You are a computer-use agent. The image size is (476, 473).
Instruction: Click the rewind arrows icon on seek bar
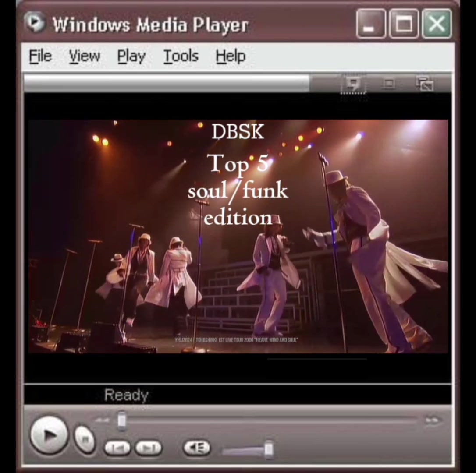102,420
